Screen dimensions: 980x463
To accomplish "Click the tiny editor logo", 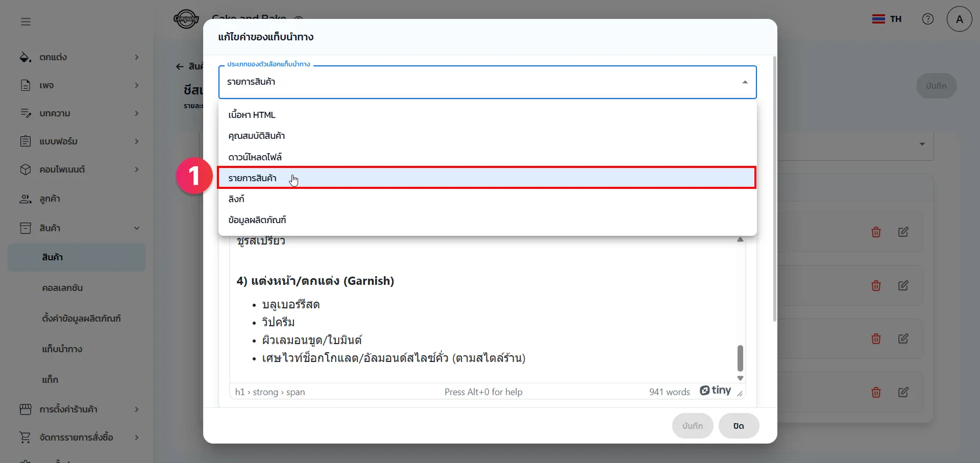I will click(x=715, y=391).
